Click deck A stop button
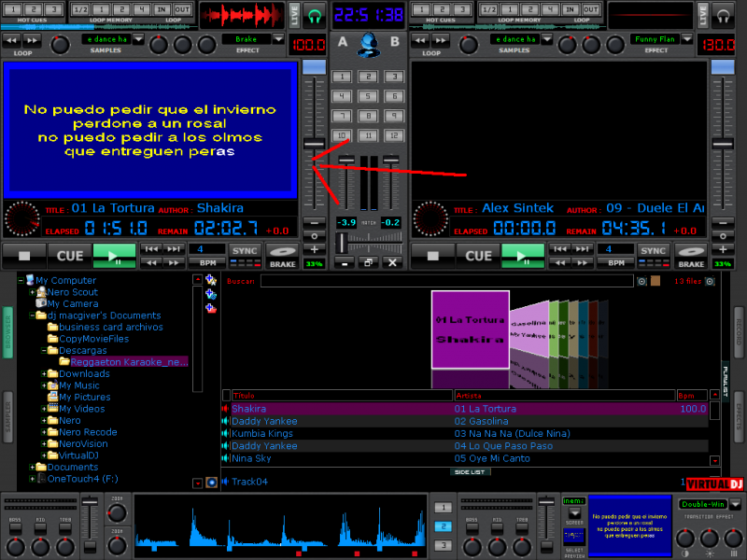Screen dimensions: 747x560 24,256
